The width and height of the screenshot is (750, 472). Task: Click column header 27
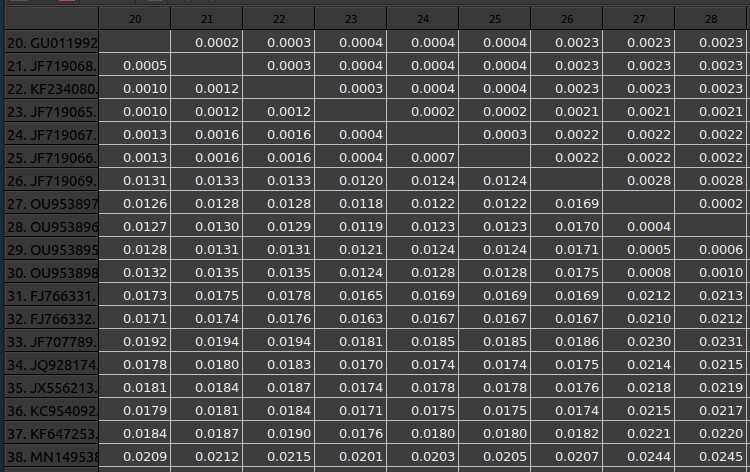(639, 19)
